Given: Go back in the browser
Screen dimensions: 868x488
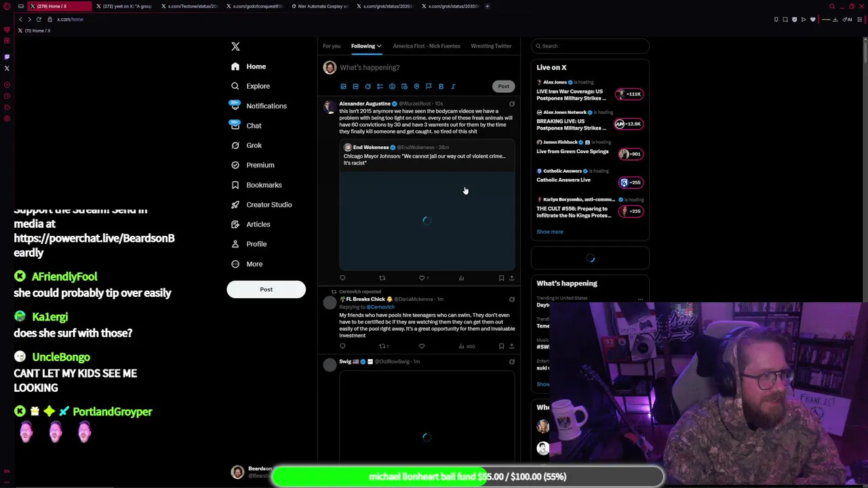Looking at the screenshot, I should click(x=20, y=19).
